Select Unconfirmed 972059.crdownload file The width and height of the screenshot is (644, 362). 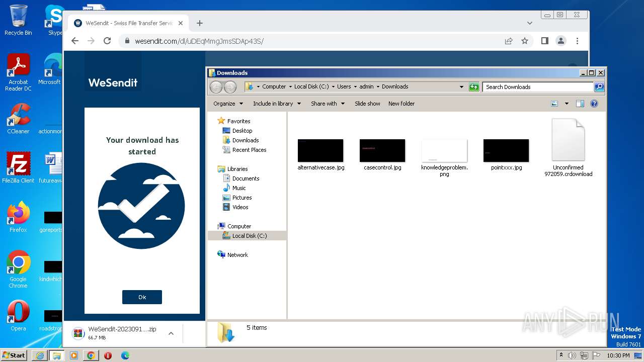pyautogui.click(x=568, y=148)
